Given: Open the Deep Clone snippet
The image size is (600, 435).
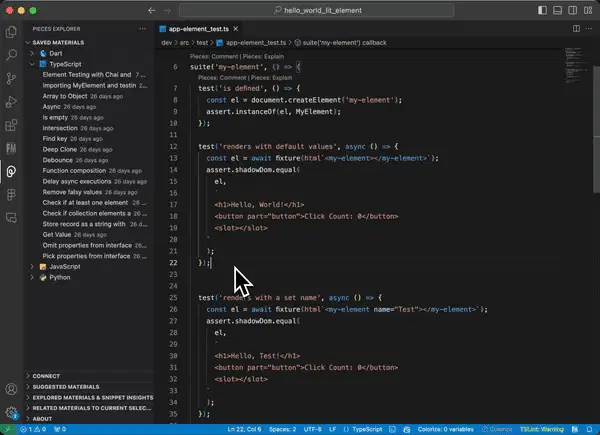Looking at the screenshot, I should tap(60, 149).
